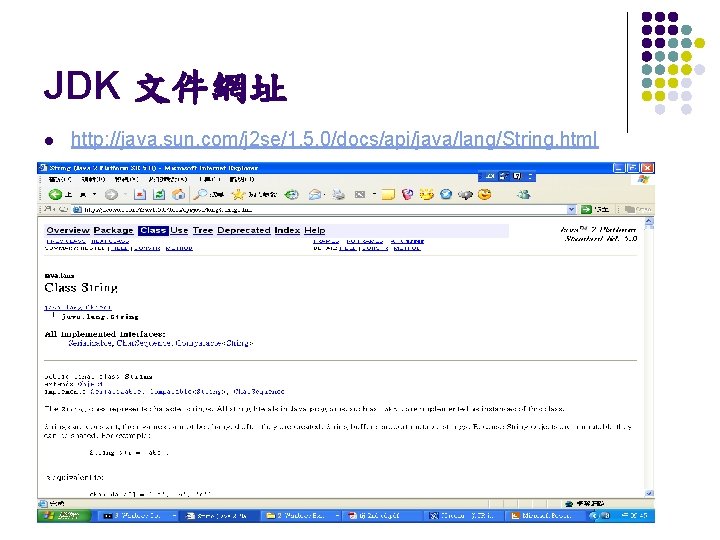Open the Comparable<String> interface link

214,343
